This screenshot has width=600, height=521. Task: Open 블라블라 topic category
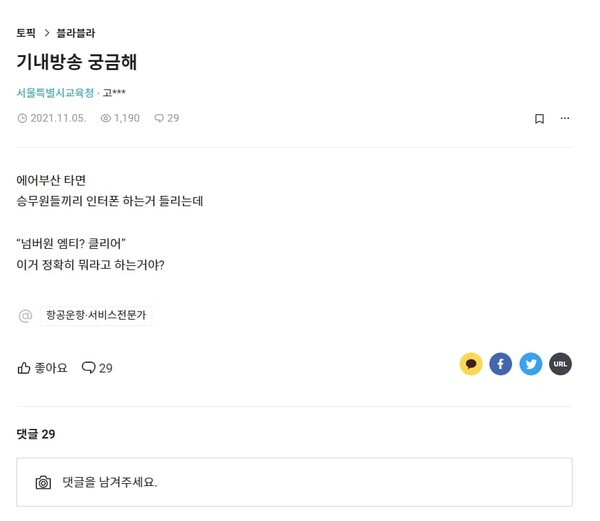tap(76, 33)
